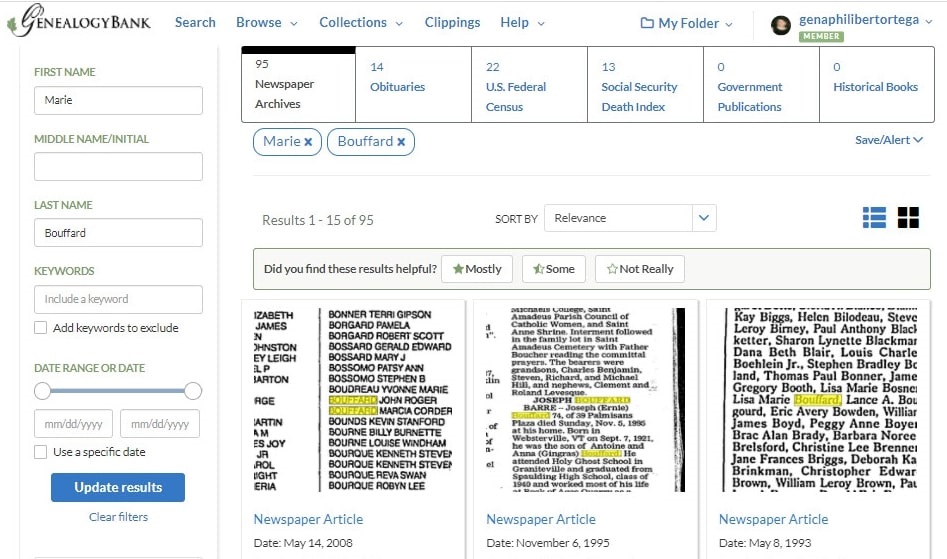The width and height of the screenshot is (947, 559).
Task: Open Newspaper Article dated May 8, 1993
Action: [773, 519]
